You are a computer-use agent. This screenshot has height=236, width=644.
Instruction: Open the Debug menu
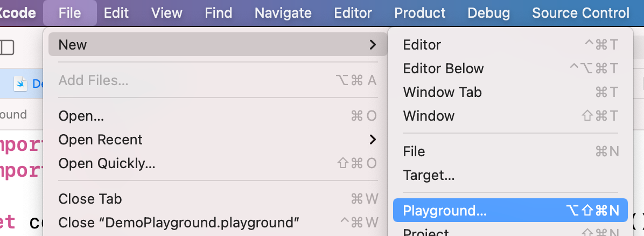489,13
